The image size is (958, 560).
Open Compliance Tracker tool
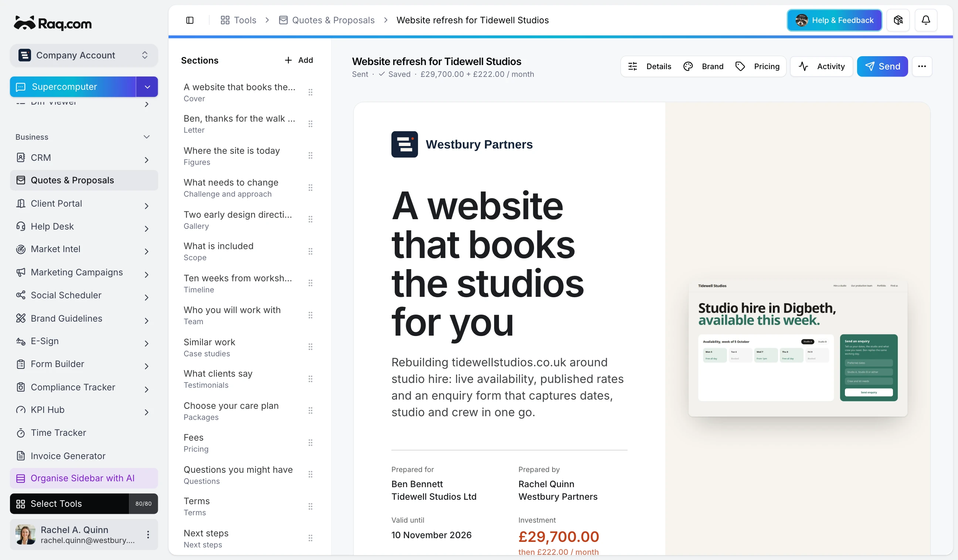click(x=84, y=387)
